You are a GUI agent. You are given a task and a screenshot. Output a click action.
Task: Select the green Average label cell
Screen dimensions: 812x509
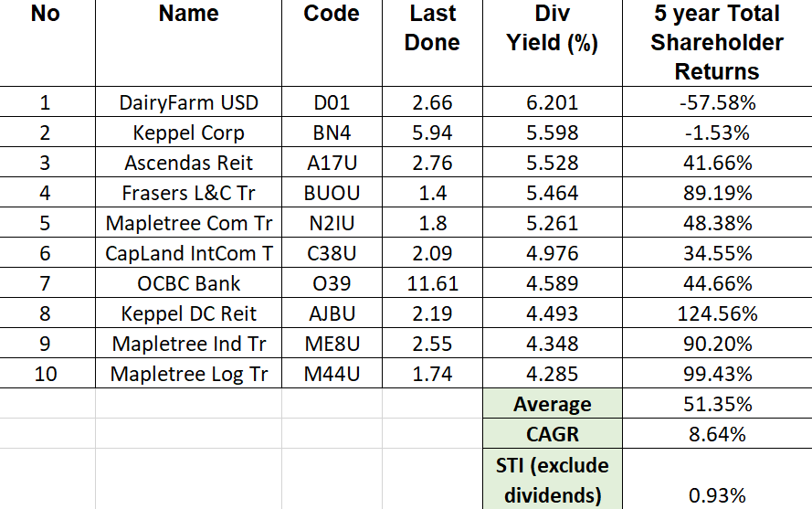pos(552,404)
